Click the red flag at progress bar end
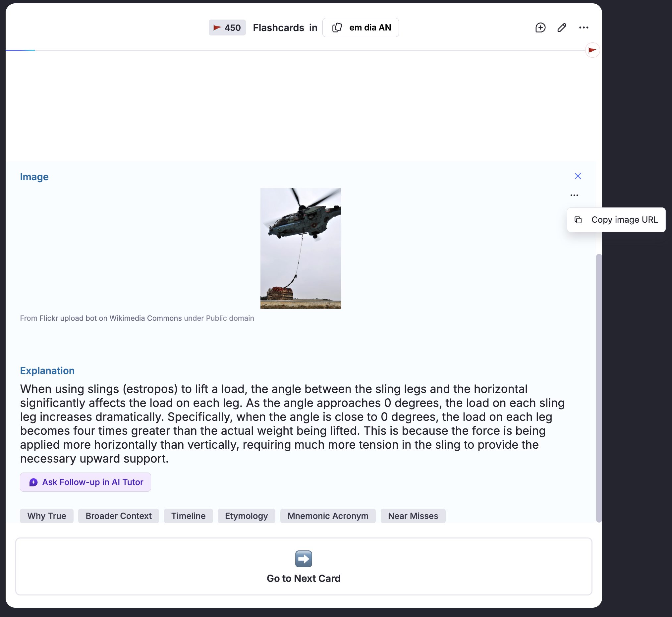Screen dimensions: 672x617 tap(592, 50)
